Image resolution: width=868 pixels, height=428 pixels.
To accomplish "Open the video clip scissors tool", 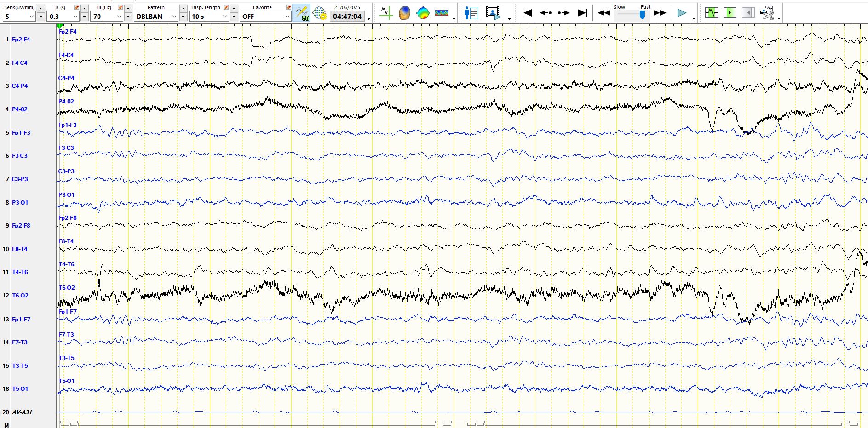I will [767, 13].
